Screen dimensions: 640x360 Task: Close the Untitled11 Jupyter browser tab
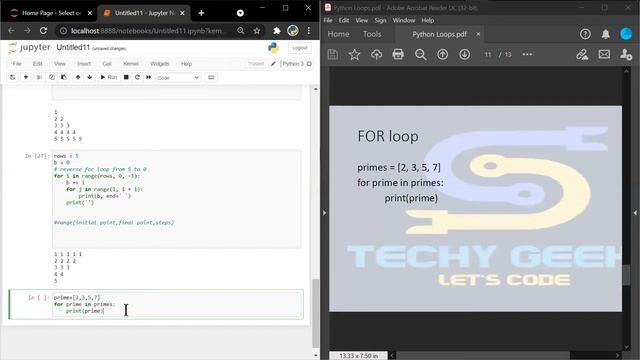182,13
